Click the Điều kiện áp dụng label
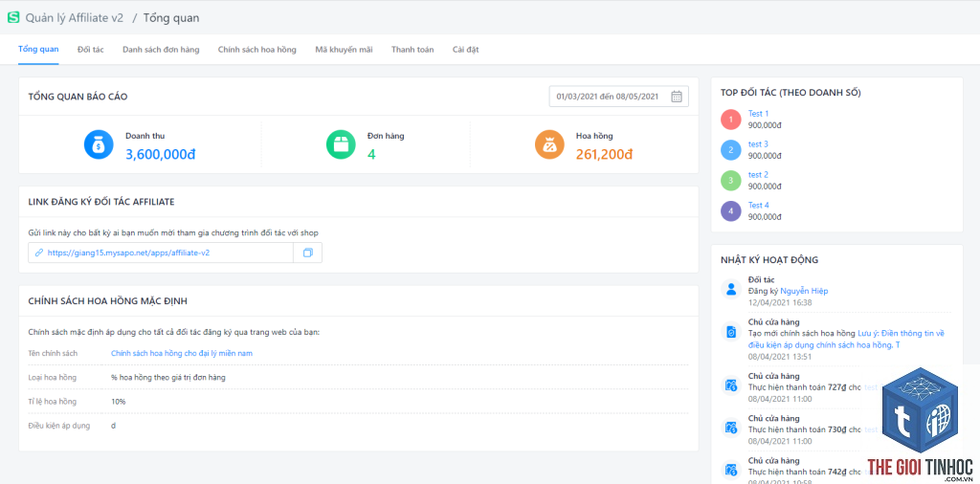This screenshot has height=484, width=980. pyautogui.click(x=59, y=426)
